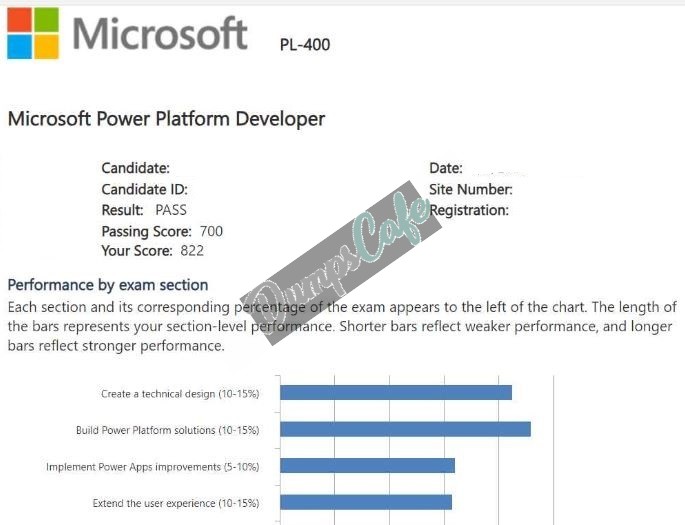The image size is (685, 525).
Task: Click the Microsoft Power Platform Developer heading
Action: pyautogui.click(x=166, y=119)
